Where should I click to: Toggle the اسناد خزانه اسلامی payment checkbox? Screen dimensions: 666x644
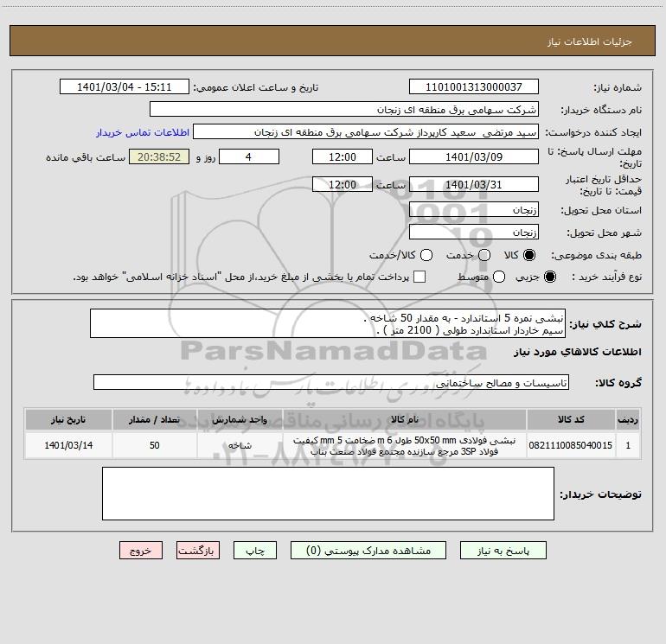[x=419, y=277]
